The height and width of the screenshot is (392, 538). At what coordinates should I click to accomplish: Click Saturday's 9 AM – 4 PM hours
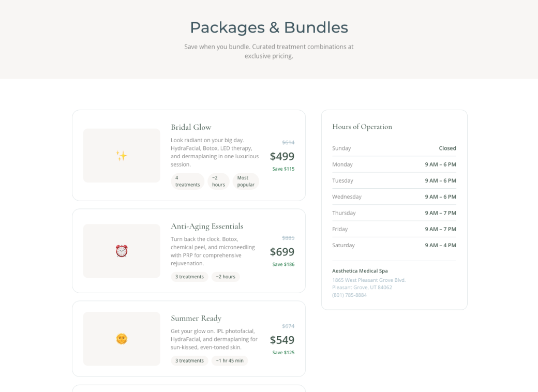(x=441, y=245)
